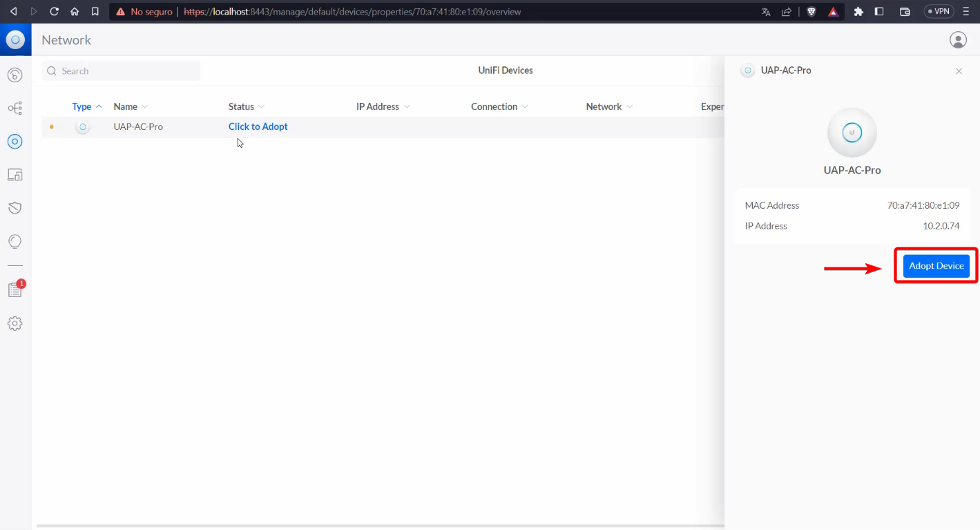
Task: Click the Brave Rewards triangle icon
Action: point(833,12)
